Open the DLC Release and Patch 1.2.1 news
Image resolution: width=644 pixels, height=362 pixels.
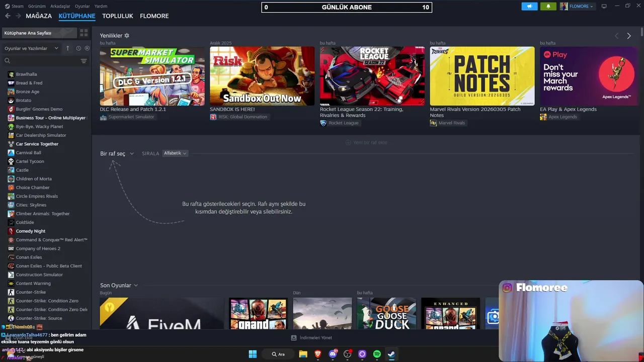(133, 109)
